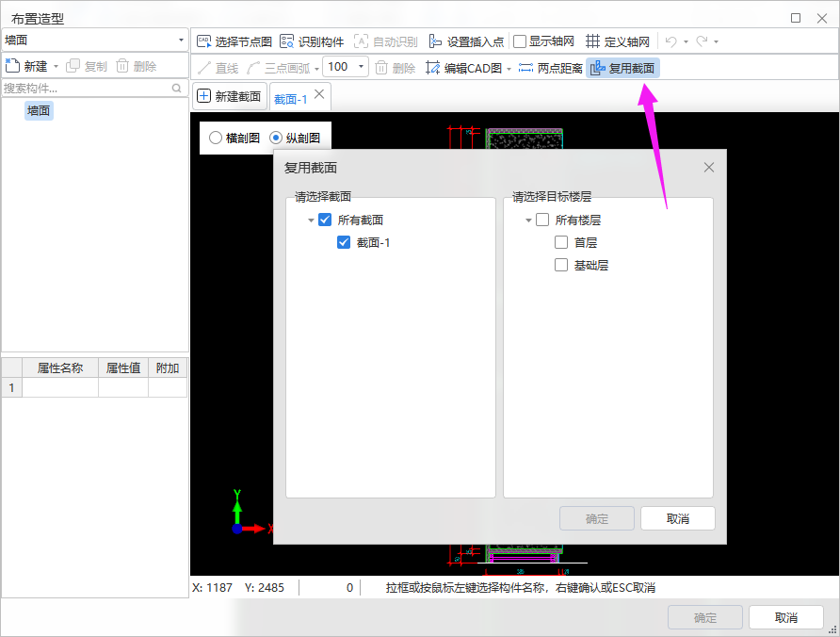Click the 新建 component icon

coord(13,66)
